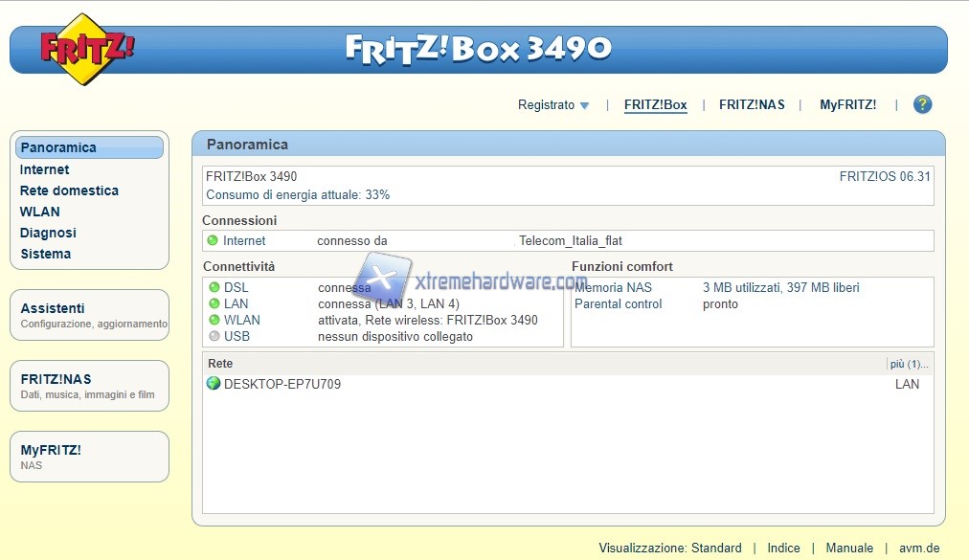Show more network devices via più (1)...

pyautogui.click(x=908, y=364)
